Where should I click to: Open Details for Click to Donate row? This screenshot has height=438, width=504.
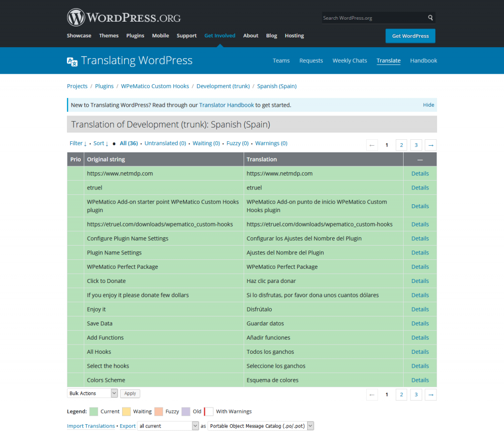pyautogui.click(x=420, y=281)
